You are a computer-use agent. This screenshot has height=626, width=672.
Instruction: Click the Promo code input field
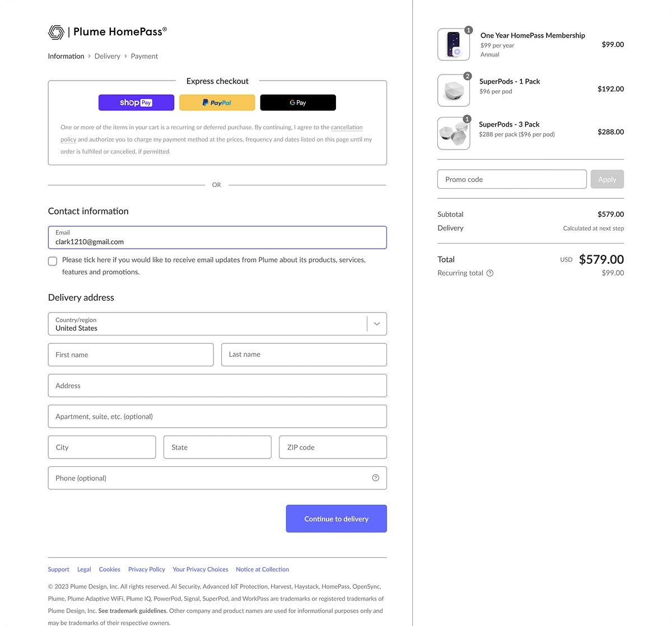(x=511, y=179)
